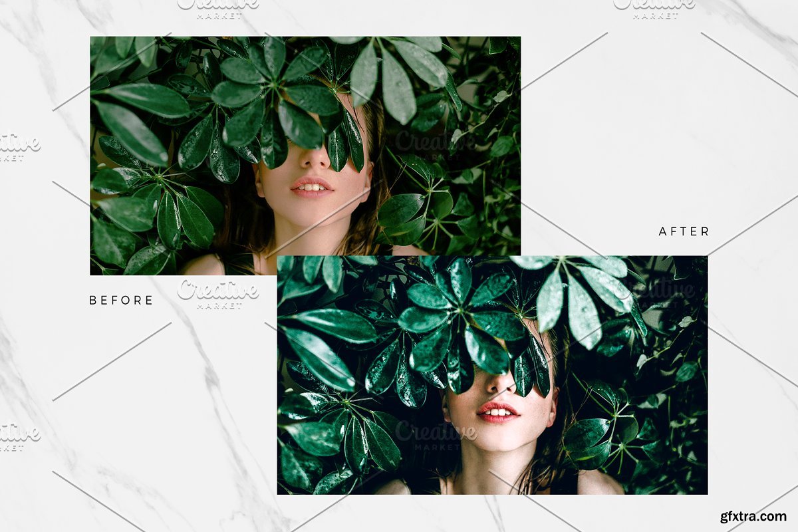Click the Before photo thumbnail

click(199, 133)
